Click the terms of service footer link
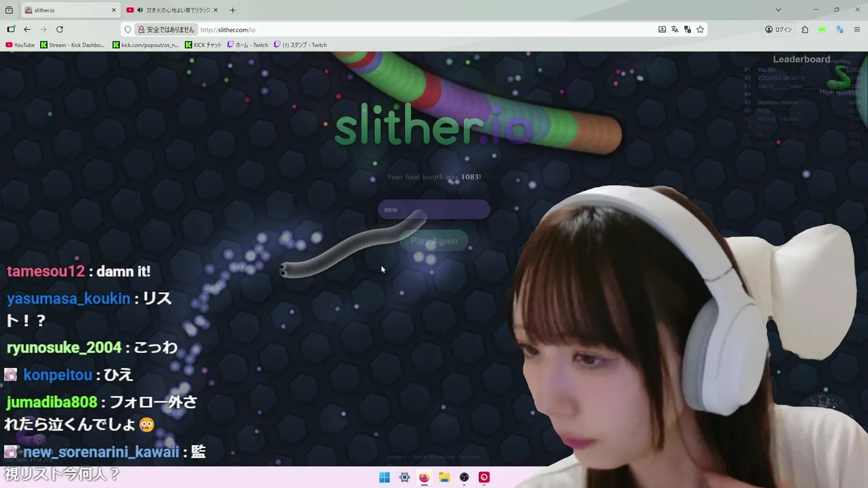The height and width of the screenshot is (488, 868). [x=434, y=457]
